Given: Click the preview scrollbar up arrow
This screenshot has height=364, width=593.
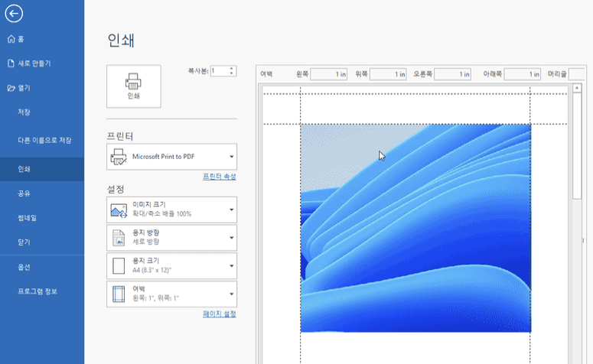Looking at the screenshot, I should 577,89.
